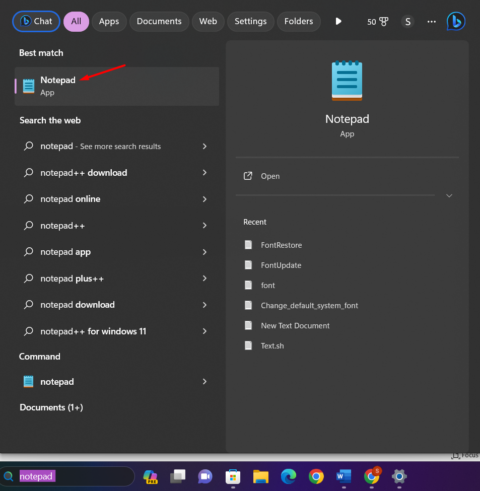Expand arrow for the notepad command

point(204,382)
